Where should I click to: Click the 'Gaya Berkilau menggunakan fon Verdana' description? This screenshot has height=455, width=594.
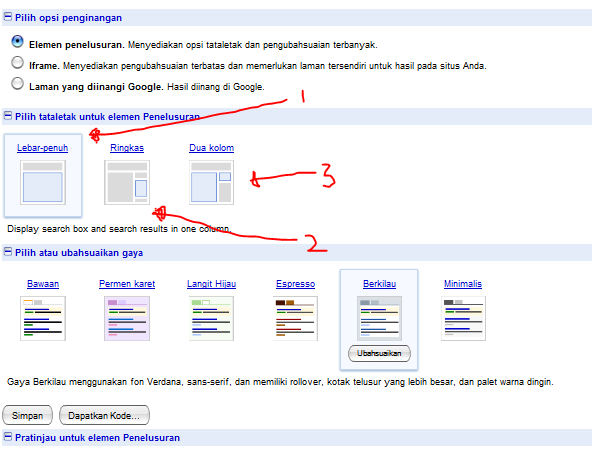tap(280, 382)
